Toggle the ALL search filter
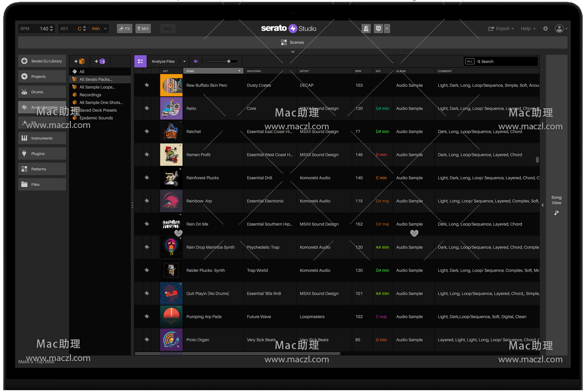 (x=469, y=61)
